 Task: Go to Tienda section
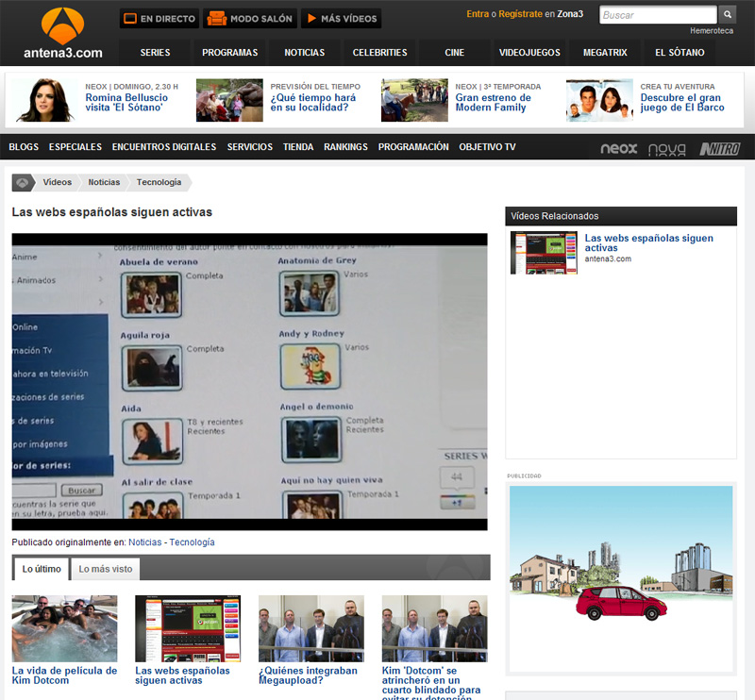298,147
